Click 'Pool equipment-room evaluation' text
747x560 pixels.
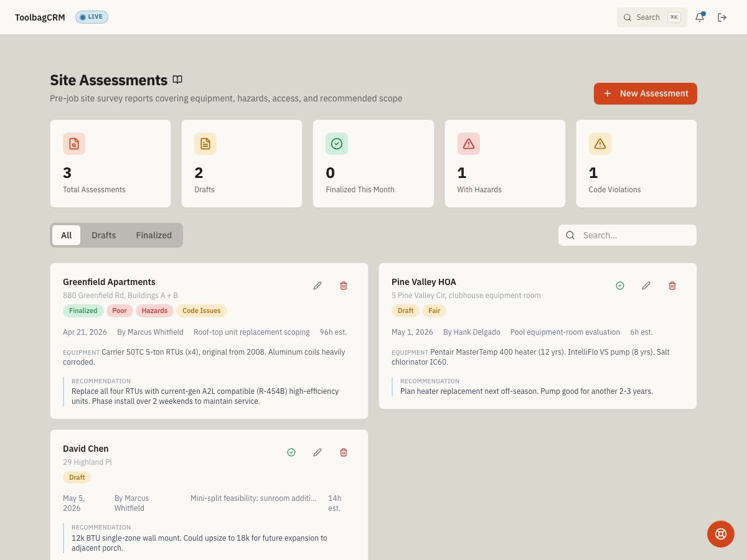(565, 332)
